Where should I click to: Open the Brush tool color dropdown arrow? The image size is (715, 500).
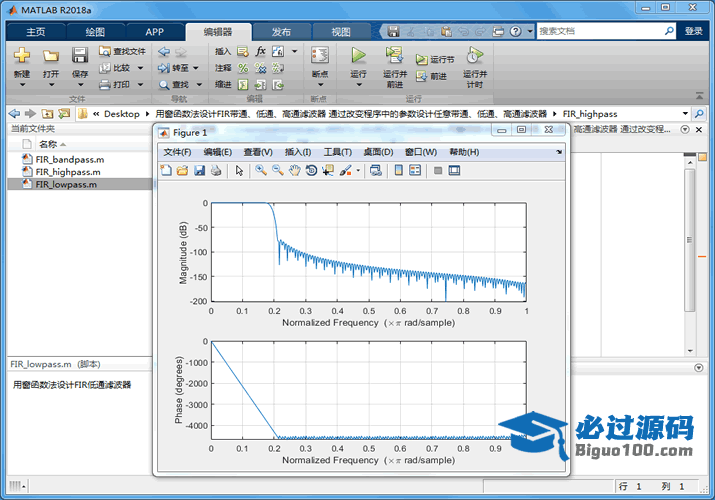tap(358, 171)
